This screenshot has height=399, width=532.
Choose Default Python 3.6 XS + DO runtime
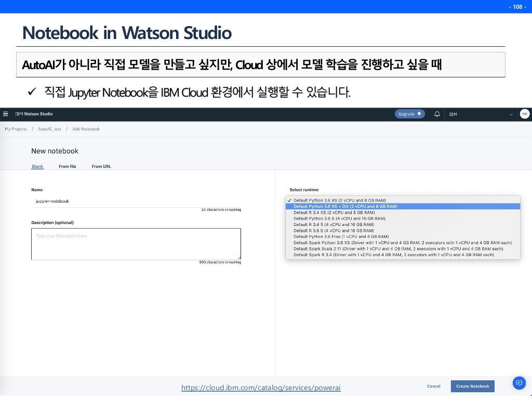(x=345, y=206)
